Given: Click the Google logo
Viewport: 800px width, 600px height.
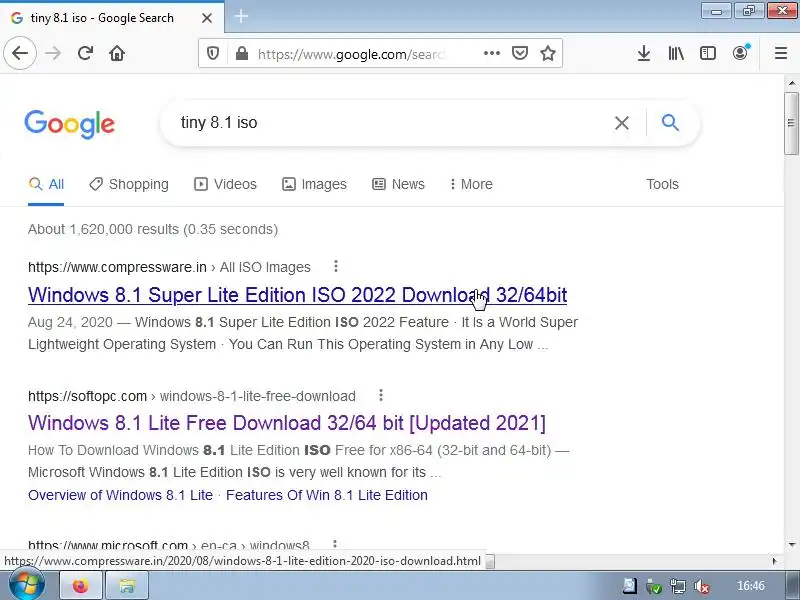Looking at the screenshot, I should pyautogui.click(x=69, y=124).
